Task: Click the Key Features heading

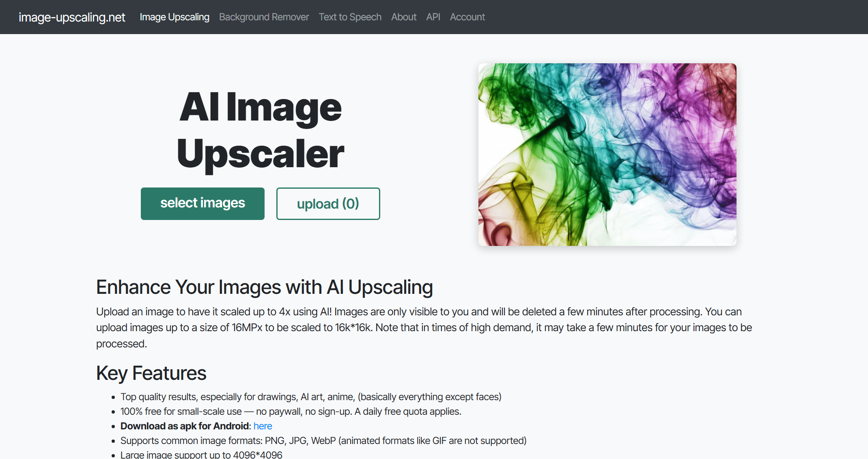Action: (x=151, y=373)
